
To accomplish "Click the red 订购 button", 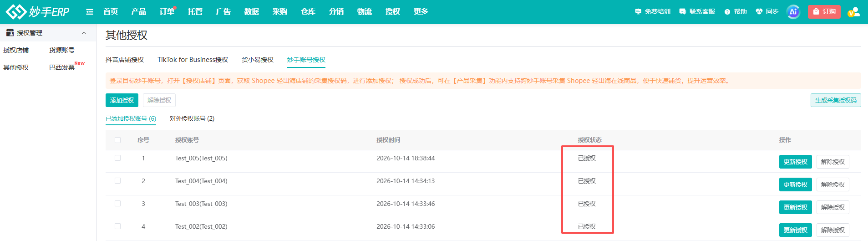I will point(824,12).
